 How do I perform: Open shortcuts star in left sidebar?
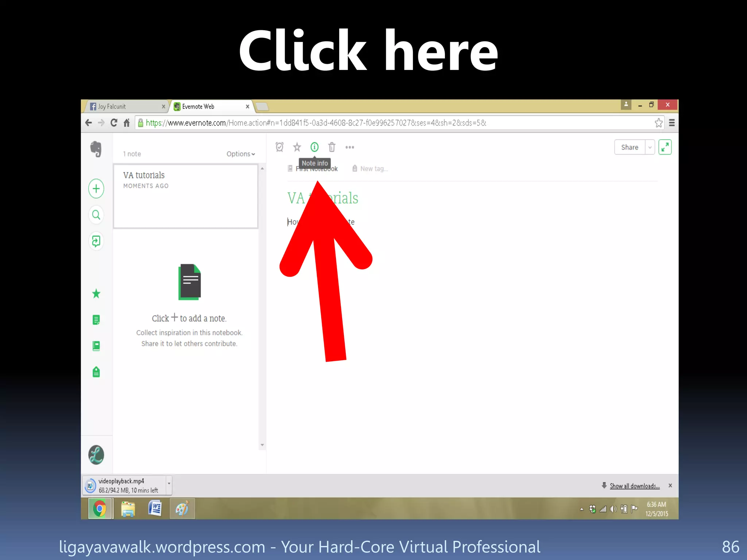(96, 293)
